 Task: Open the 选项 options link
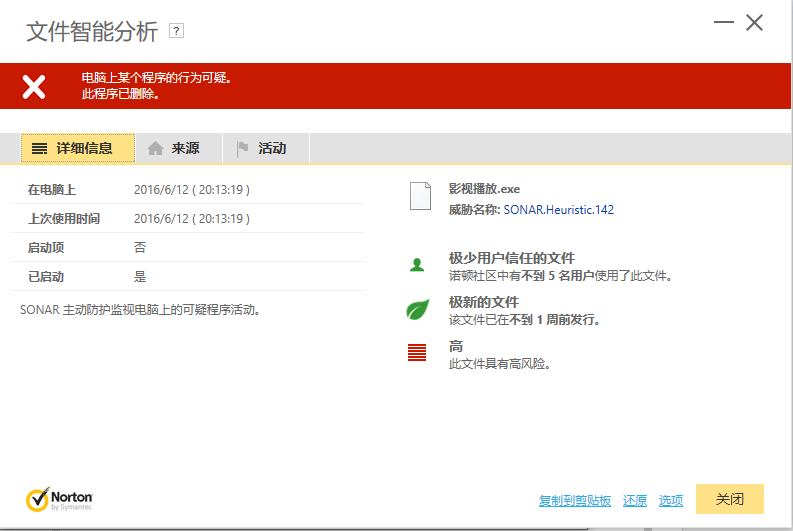pos(671,501)
